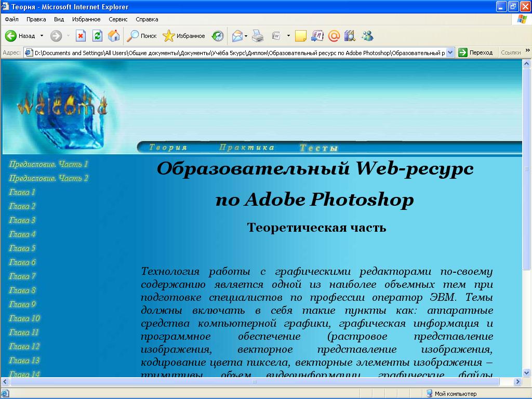
Task: Click the yellow note Discuss icon
Action: 301,36
